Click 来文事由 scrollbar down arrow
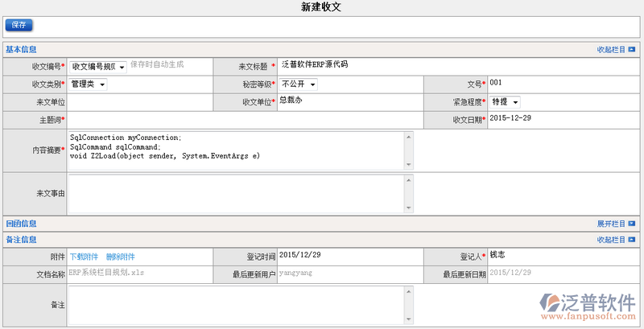Screen dimensions: 644x329 coord(409,208)
